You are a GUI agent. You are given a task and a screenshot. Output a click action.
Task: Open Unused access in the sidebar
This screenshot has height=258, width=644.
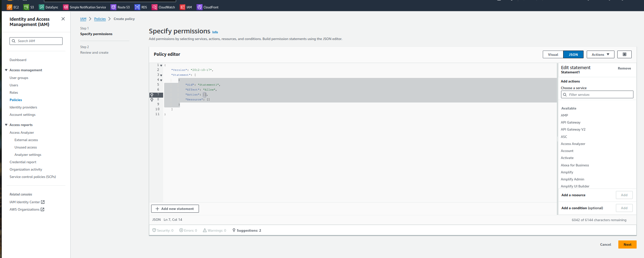[26, 147]
